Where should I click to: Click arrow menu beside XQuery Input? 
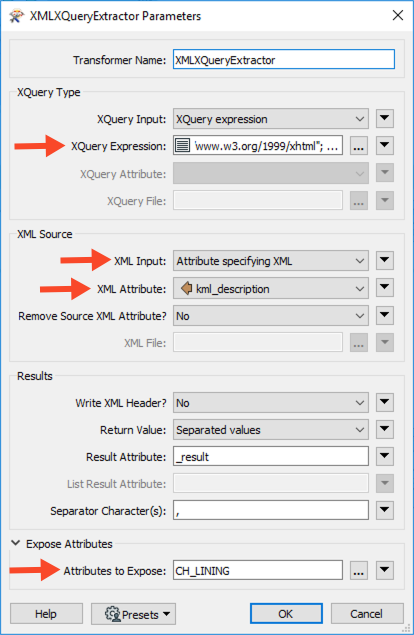click(x=384, y=119)
